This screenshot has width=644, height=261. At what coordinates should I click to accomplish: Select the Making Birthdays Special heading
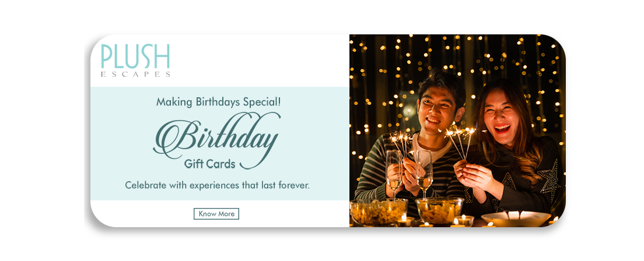pos(218,102)
